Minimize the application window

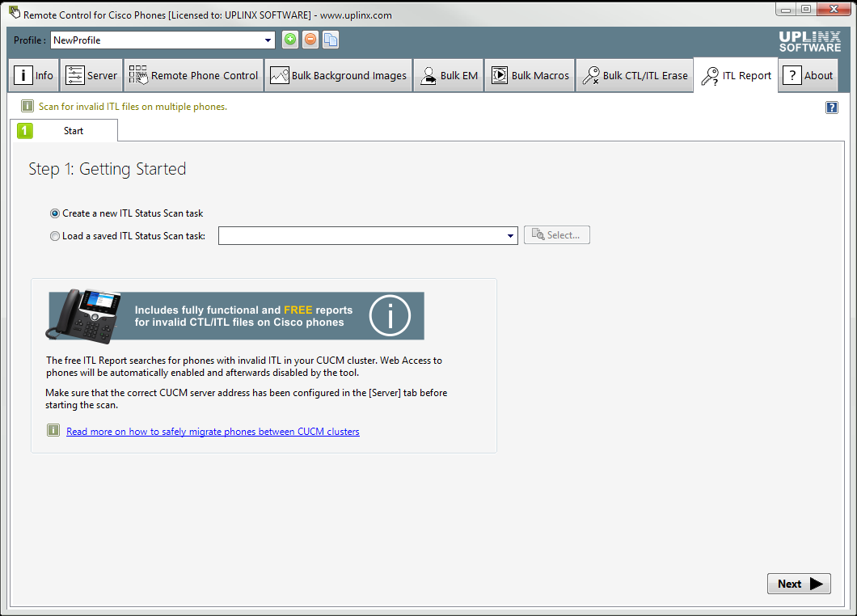coord(785,9)
